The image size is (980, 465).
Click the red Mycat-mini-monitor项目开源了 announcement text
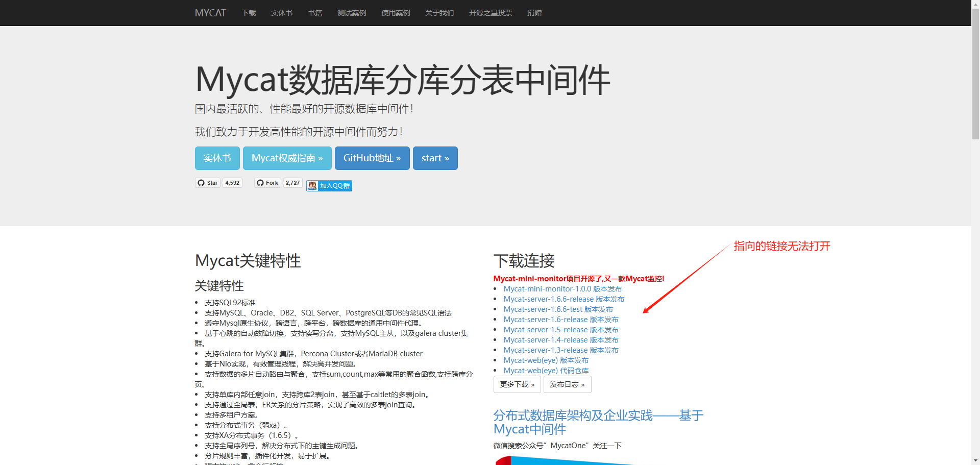coord(579,279)
